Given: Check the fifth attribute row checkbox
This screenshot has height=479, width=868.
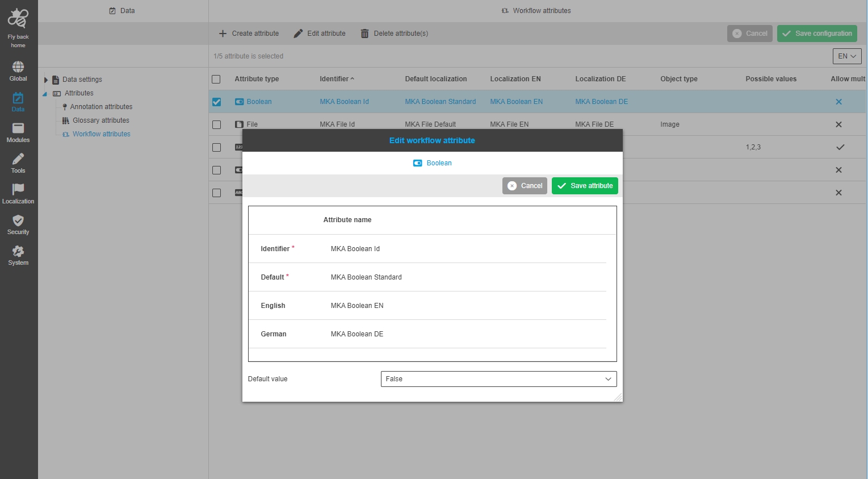Looking at the screenshot, I should pyautogui.click(x=216, y=193).
